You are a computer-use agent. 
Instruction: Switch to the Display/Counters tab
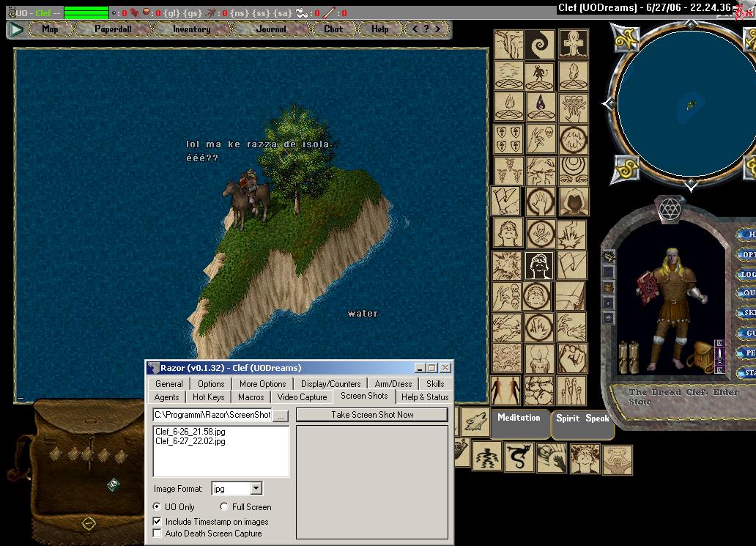(x=331, y=384)
